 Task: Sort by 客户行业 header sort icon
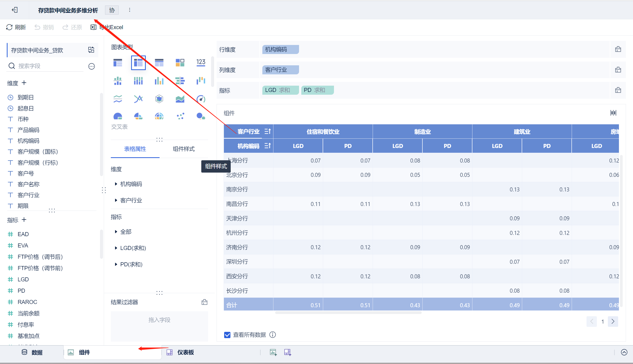[267, 131]
